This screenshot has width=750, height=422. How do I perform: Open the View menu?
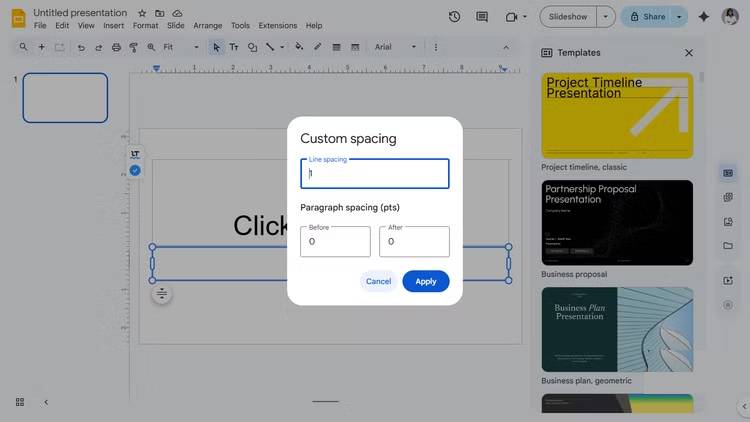point(86,25)
